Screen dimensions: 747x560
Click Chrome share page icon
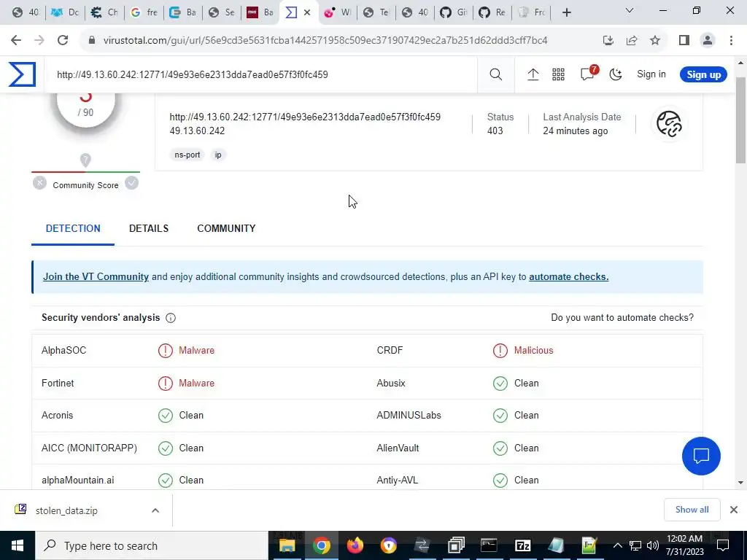tap(632, 41)
